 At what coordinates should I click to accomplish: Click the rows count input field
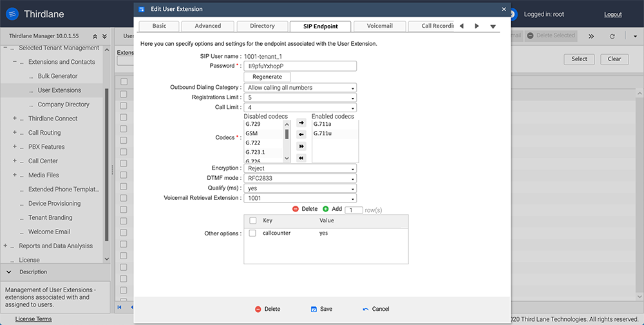point(354,210)
